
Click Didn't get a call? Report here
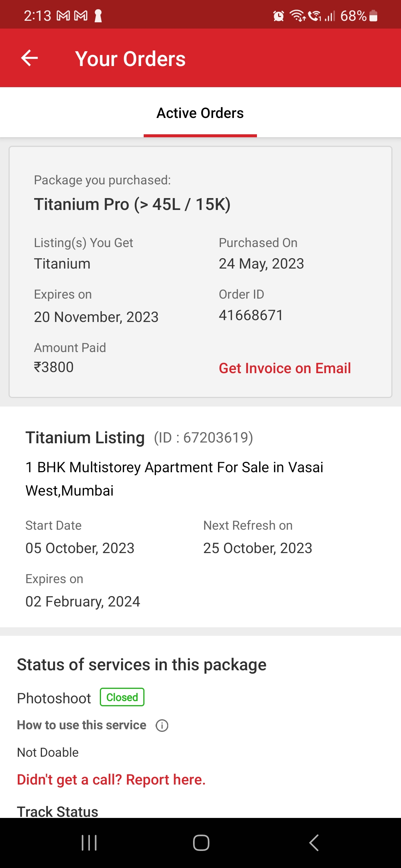(111, 780)
